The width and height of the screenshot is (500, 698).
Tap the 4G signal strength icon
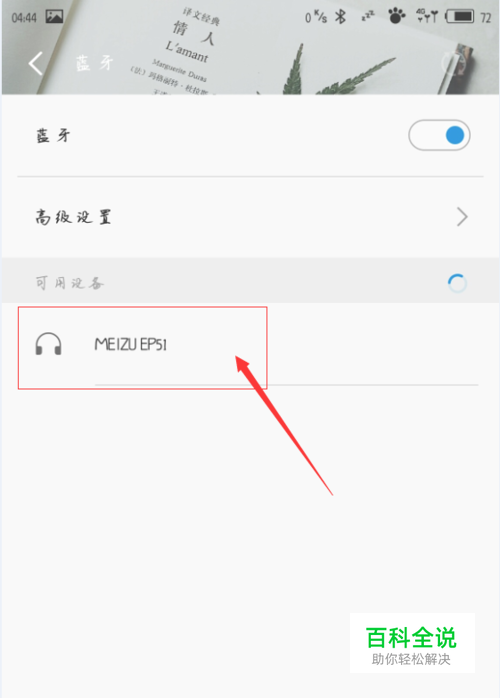tap(427, 16)
